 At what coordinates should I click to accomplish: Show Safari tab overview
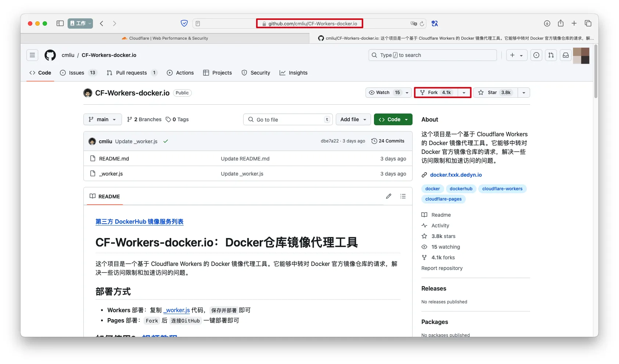coord(588,24)
